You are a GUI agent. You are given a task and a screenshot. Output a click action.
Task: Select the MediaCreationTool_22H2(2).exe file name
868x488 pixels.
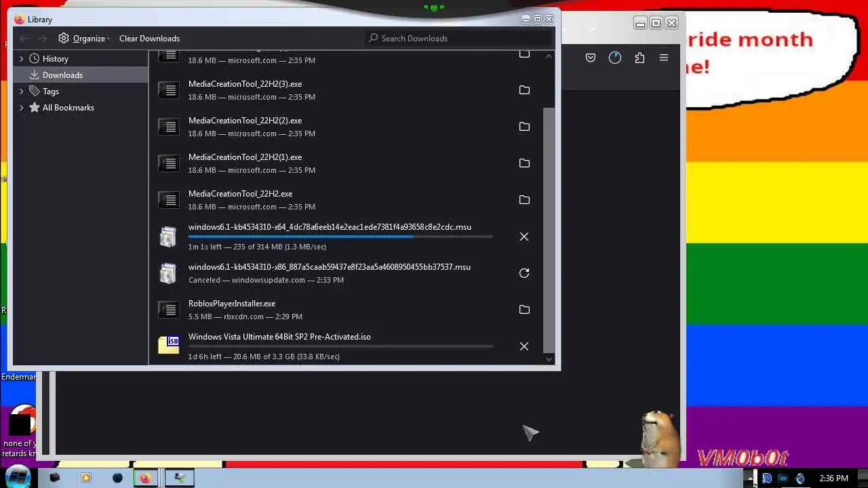245,121
